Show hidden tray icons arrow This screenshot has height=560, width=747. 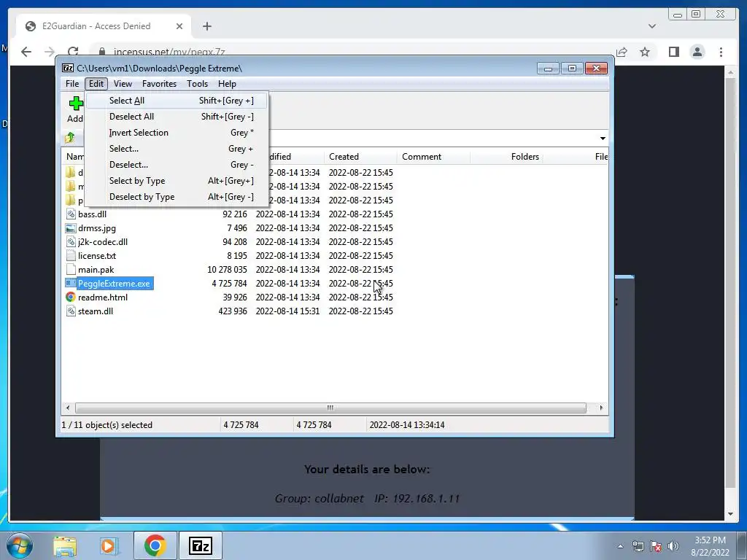(620, 546)
